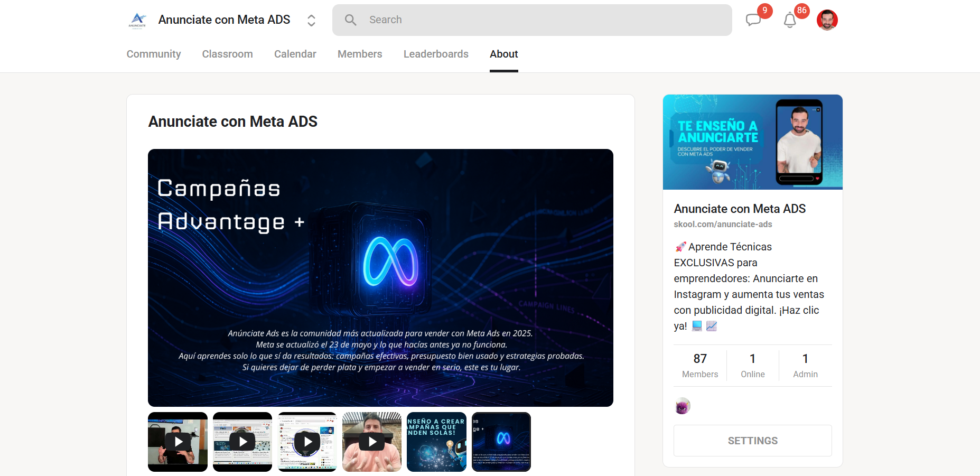Focus the Search input field
Image resolution: width=980 pixels, height=476 pixels.
click(x=532, y=20)
